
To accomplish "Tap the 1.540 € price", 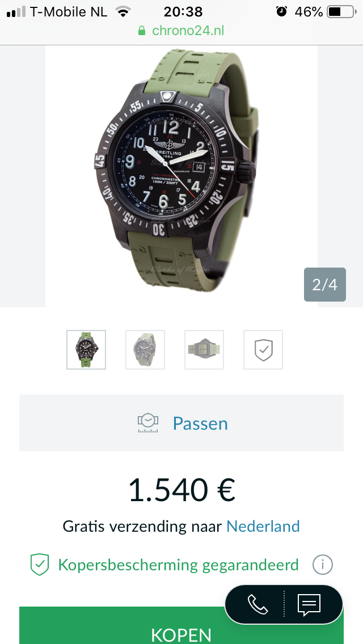I will coord(181,490).
